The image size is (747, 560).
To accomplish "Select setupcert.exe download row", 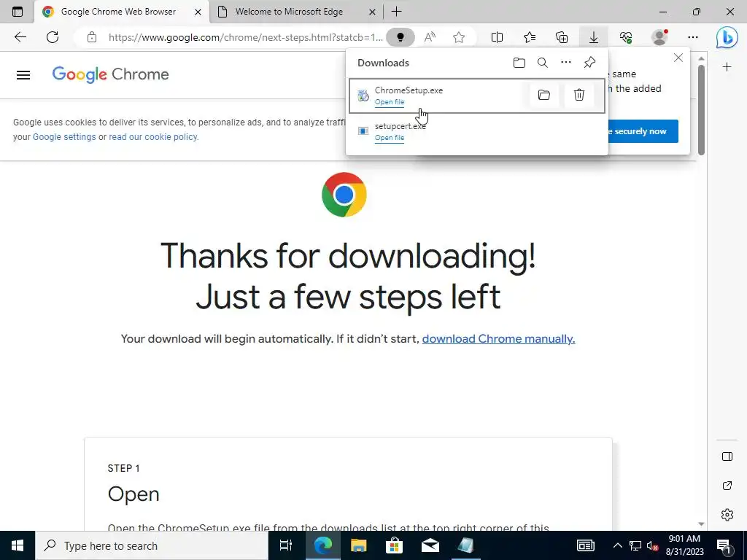I will click(x=477, y=132).
